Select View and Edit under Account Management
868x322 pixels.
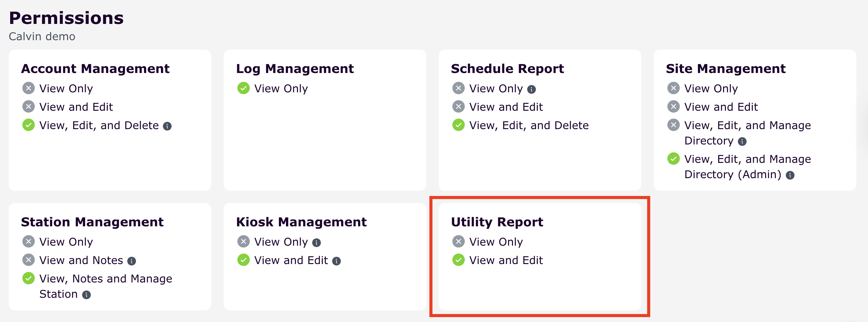tap(29, 107)
